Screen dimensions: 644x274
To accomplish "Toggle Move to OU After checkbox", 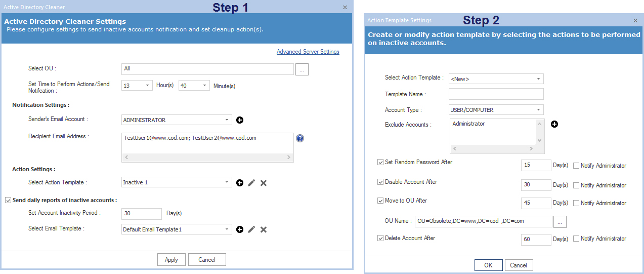I will pyautogui.click(x=380, y=201).
